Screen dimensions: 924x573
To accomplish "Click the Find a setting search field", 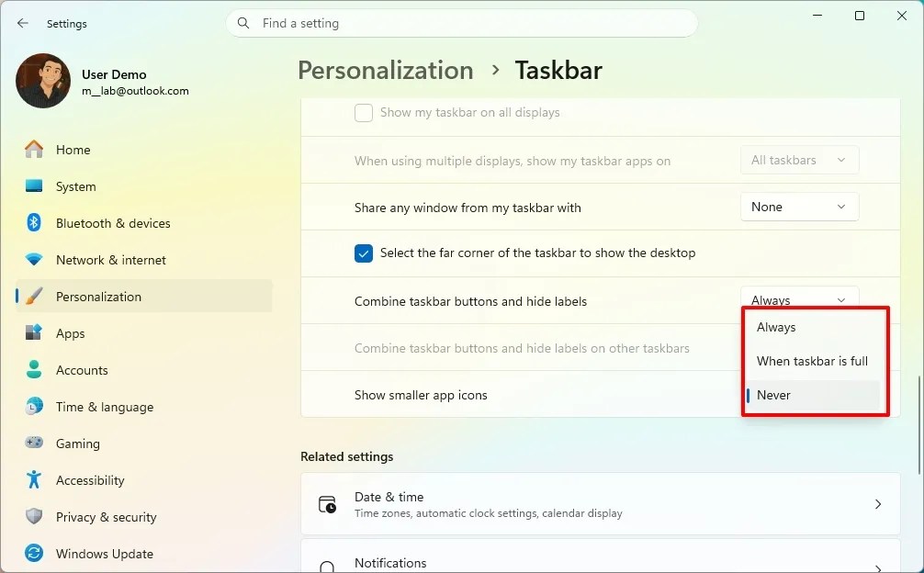I will tap(462, 23).
